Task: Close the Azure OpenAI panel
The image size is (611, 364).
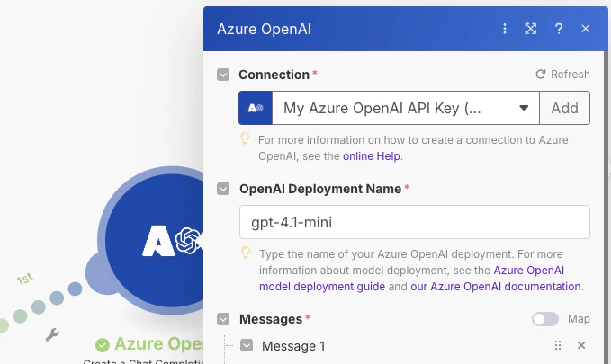Action: 585,29
